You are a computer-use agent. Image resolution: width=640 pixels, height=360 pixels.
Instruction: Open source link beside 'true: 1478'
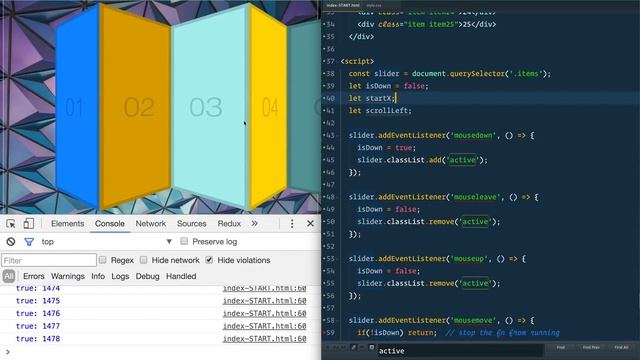point(264,339)
